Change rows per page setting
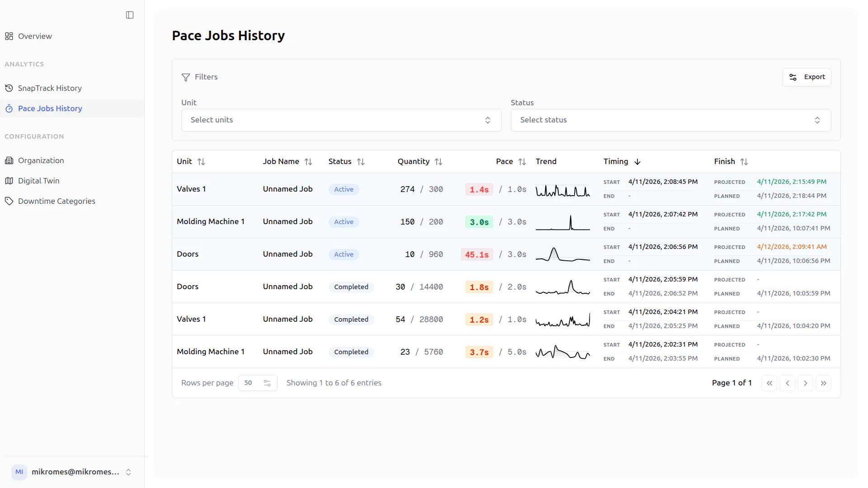 (x=258, y=383)
